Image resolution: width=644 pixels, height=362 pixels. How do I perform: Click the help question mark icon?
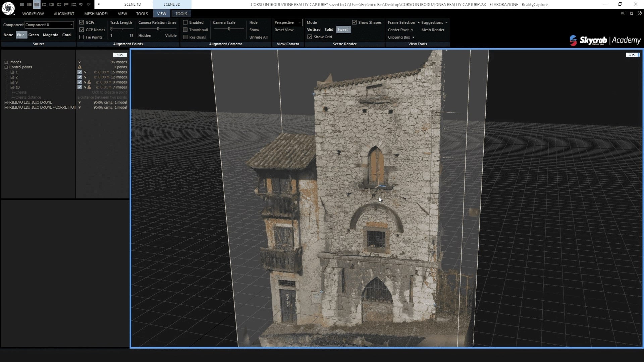point(639,13)
